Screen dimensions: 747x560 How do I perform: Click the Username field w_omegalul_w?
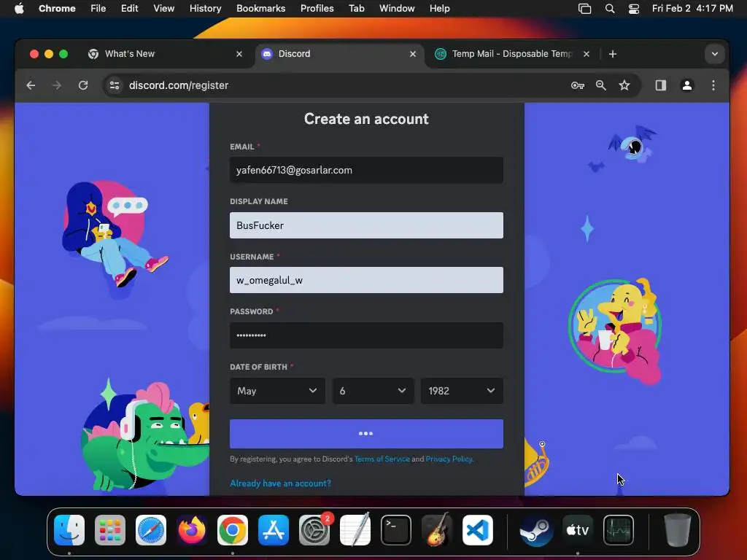[x=366, y=280]
